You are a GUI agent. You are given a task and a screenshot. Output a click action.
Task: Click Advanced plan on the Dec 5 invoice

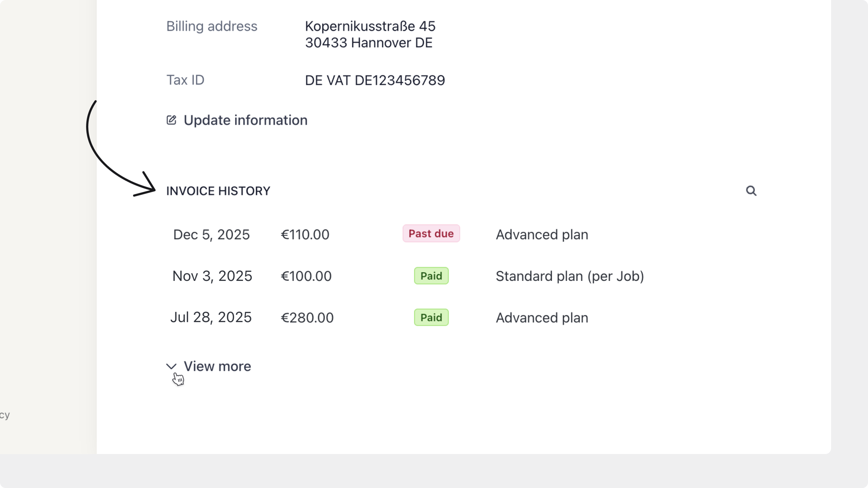click(x=542, y=235)
